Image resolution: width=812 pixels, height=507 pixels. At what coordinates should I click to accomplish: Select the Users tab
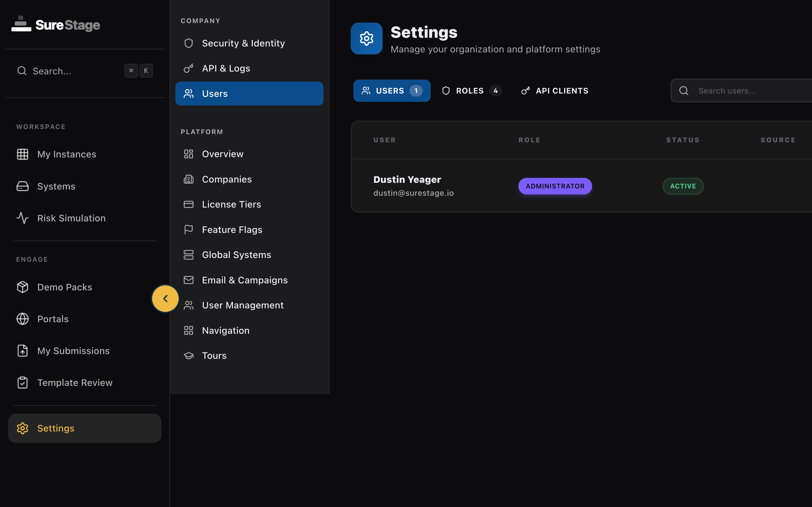click(392, 90)
